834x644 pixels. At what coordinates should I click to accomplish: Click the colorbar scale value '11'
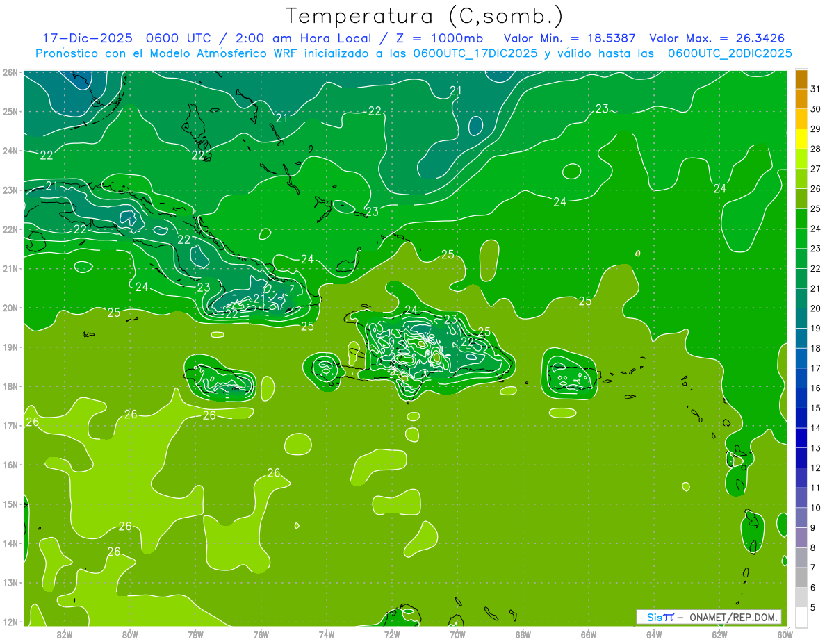816,488
